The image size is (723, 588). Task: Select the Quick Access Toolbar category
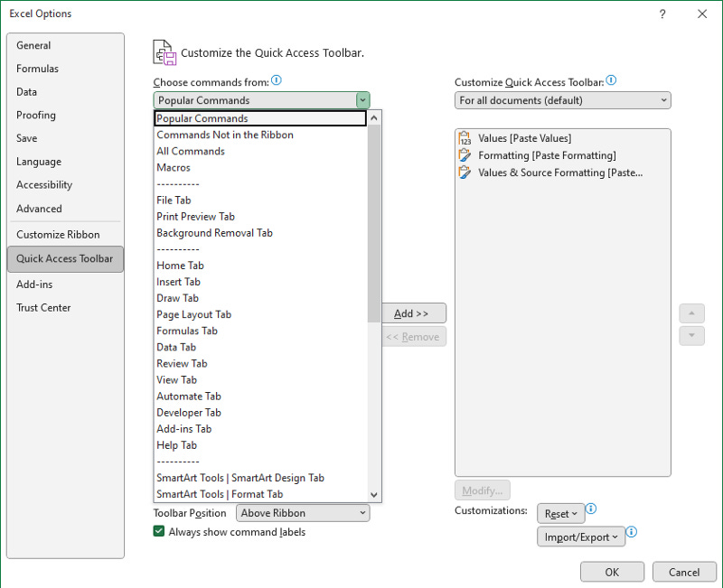65,258
